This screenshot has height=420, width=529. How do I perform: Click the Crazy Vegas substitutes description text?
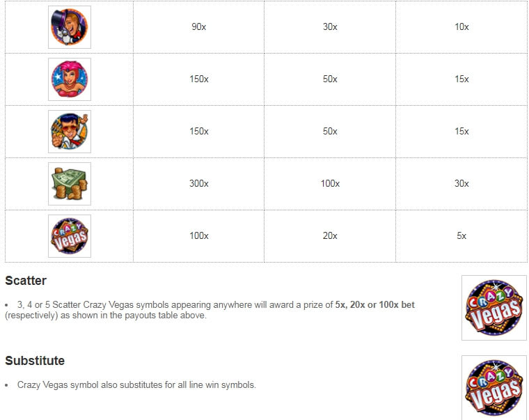tap(136, 384)
